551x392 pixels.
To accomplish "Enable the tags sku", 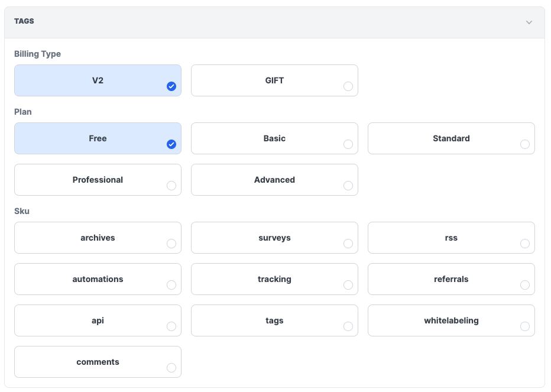I will pos(274,320).
